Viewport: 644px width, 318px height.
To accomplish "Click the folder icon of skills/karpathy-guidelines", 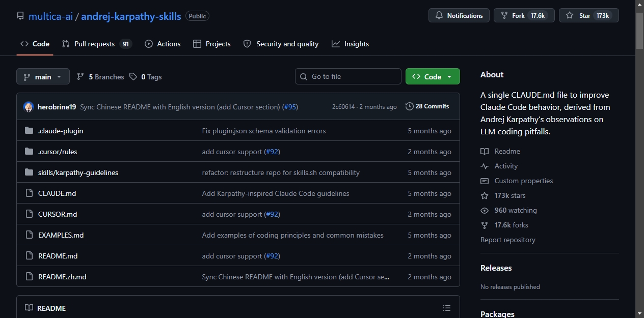I will tap(29, 172).
